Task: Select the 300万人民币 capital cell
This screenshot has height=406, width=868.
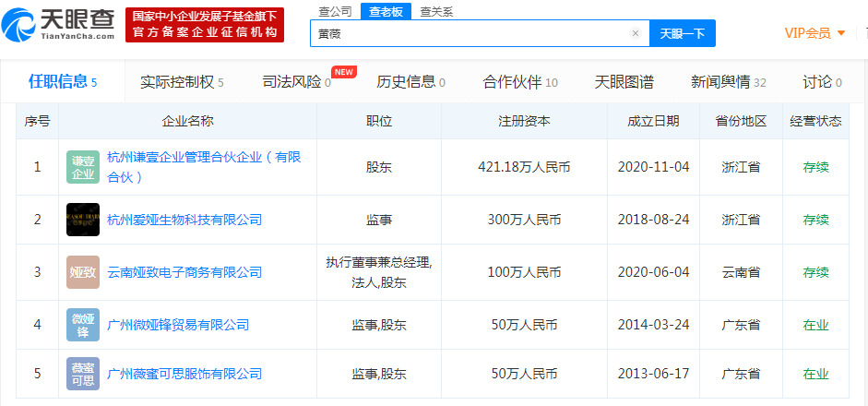Action: tap(524, 220)
